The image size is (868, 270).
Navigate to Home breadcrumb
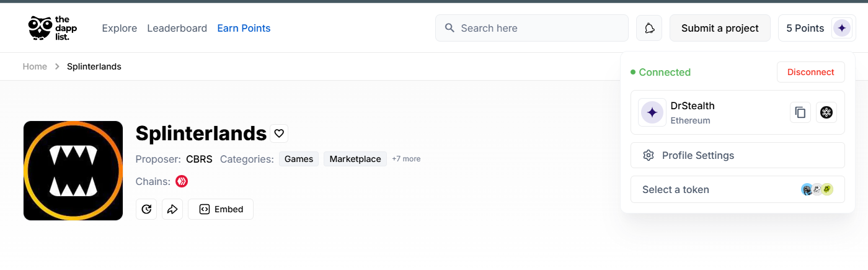35,66
